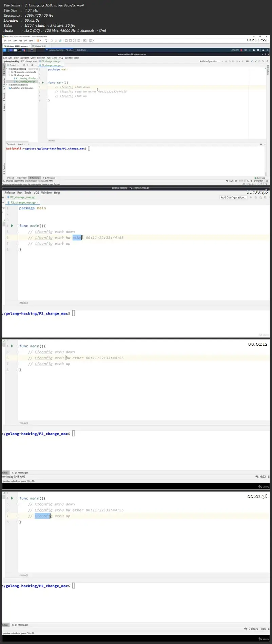
Task: Click Add Configuration... in the 00:00:24 frame
Action: pos(209,61)
